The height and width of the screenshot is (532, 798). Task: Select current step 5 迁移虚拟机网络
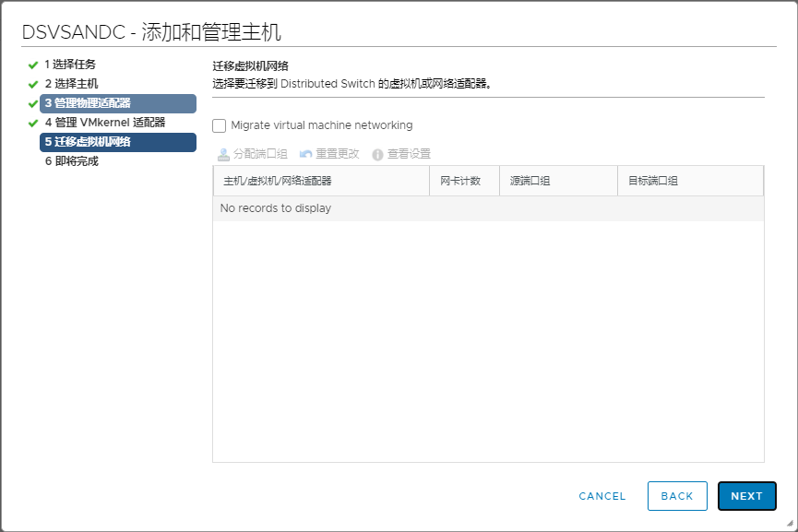(88, 142)
